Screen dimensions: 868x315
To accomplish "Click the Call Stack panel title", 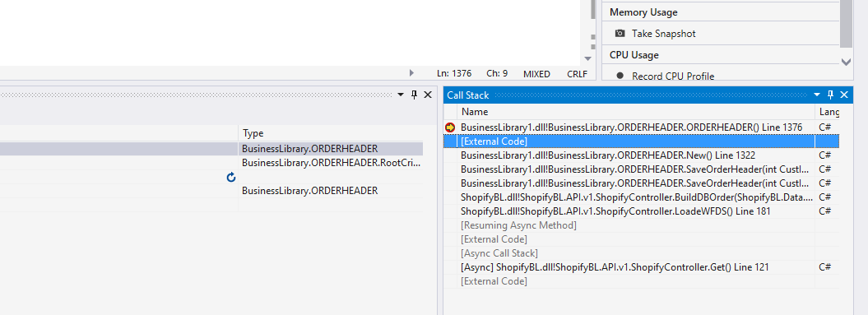I will (x=468, y=95).
